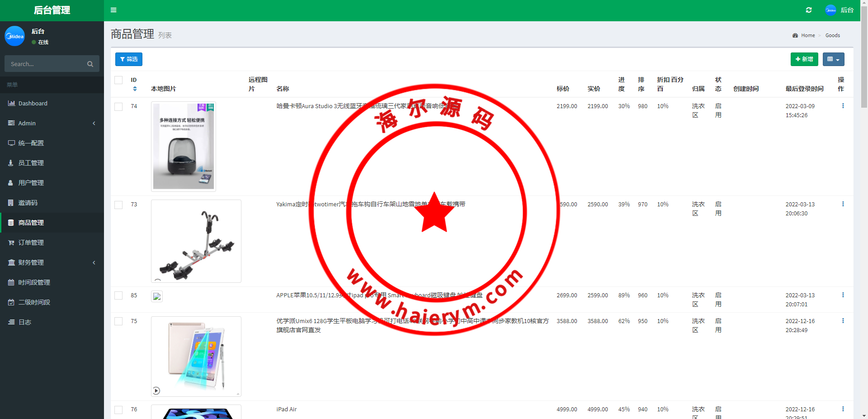This screenshot has height=419, width=868.
Task: Click the 日志 lines icon
Action: pos(11,322)
